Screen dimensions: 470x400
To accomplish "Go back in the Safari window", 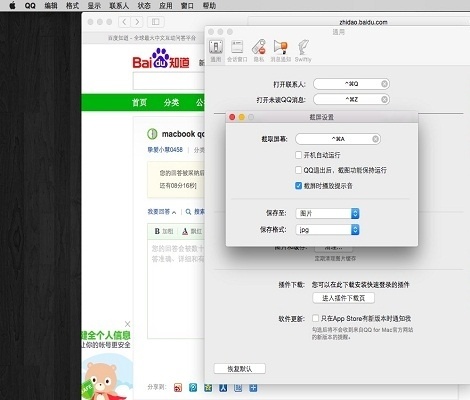I will pyautogui.click(x=124, y=22).
